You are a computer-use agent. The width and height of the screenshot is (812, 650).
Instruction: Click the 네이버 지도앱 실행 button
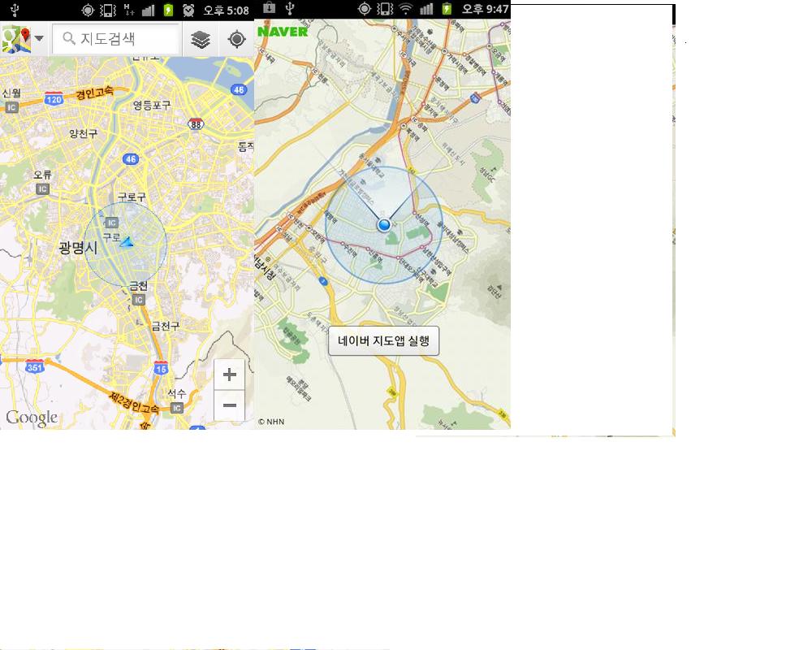point(384,341)
